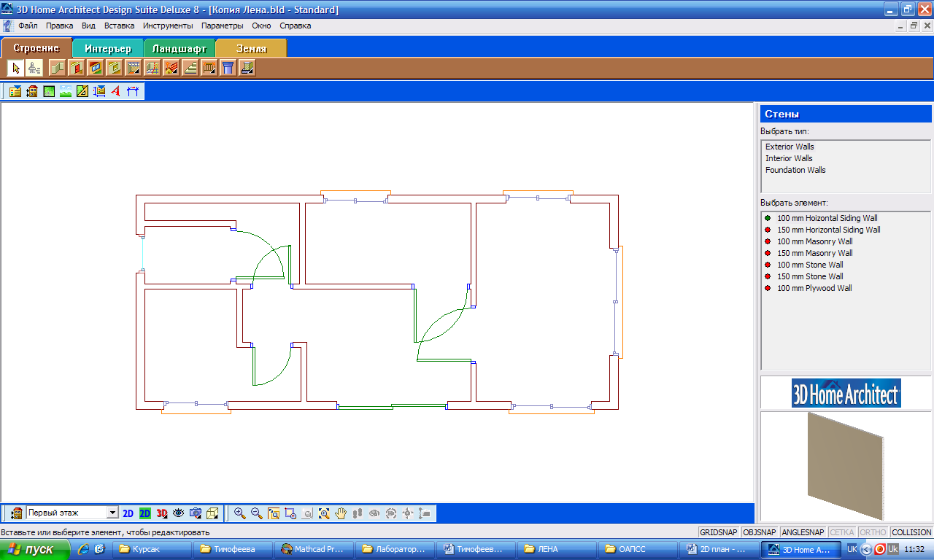Open the Инструменты menu

click(x=168, y=26)
